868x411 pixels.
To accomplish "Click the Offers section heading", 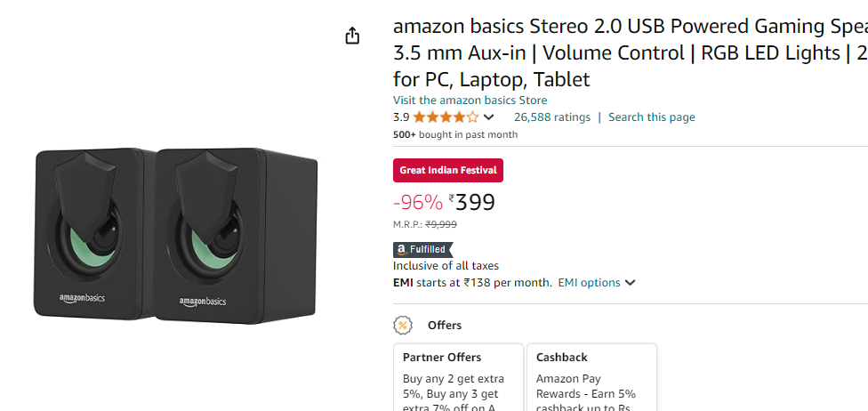I will (x=445, y=326).
